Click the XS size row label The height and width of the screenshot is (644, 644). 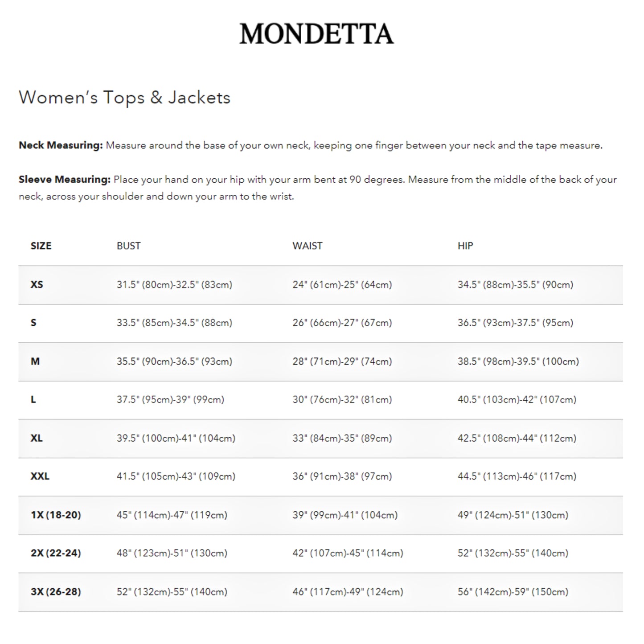tap(37, 285)
